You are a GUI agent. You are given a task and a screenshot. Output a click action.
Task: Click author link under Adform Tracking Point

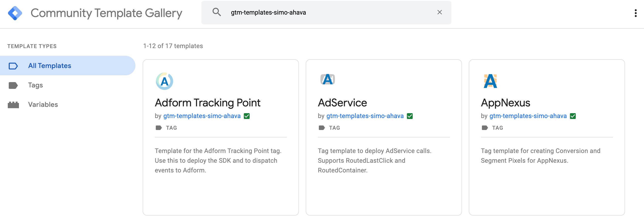(x=202, y=116)
